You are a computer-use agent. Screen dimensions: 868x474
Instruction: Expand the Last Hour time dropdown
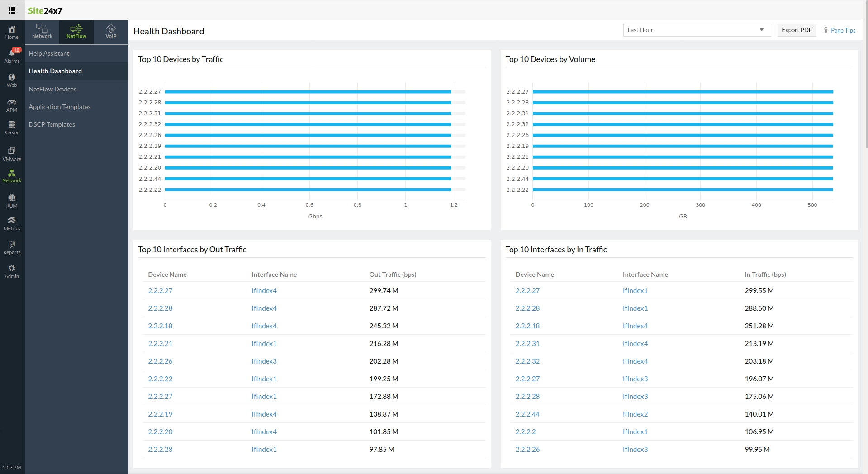tap(696, 30)
